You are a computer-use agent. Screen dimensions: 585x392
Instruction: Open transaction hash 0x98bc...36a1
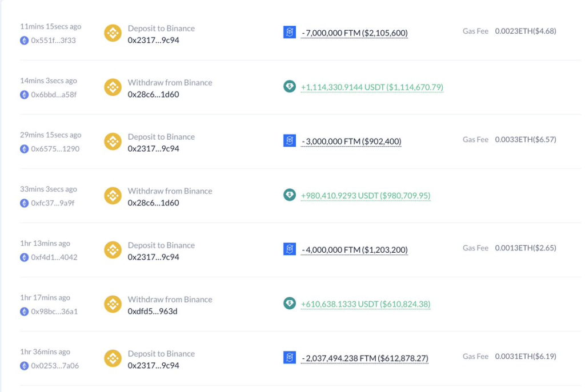54,312
